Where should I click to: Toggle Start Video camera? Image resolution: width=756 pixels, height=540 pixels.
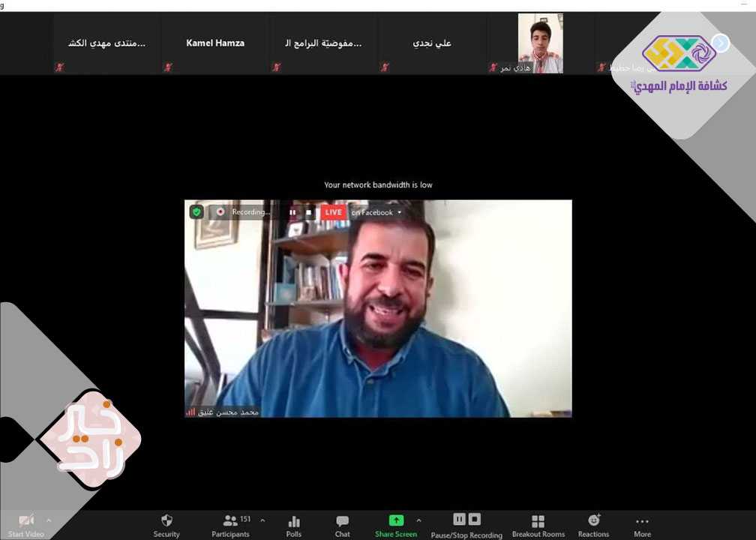(x=26, y=525)
